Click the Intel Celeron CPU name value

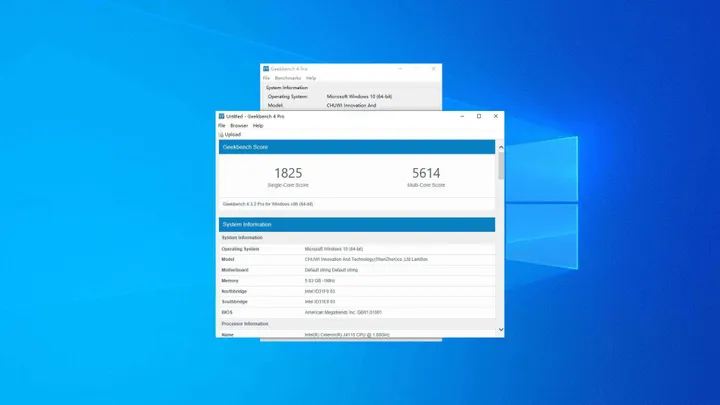(x=347, y=335)
